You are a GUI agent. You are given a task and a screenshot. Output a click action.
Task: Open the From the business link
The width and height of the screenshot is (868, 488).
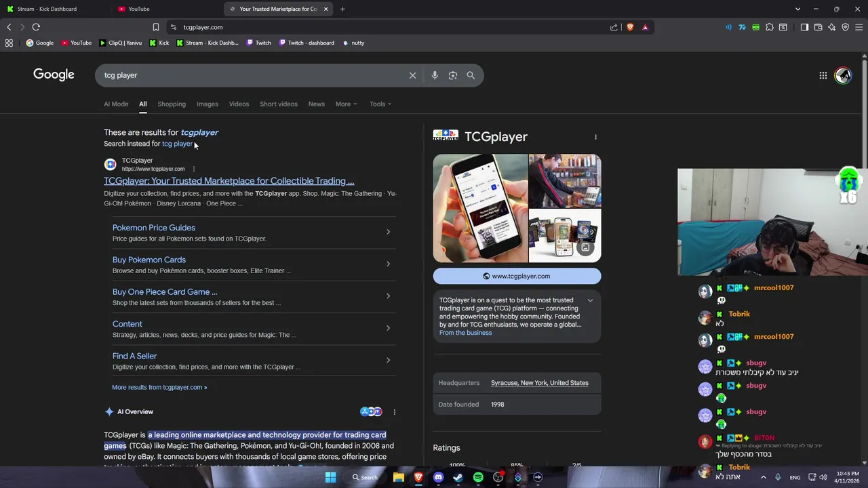[465, 333]
